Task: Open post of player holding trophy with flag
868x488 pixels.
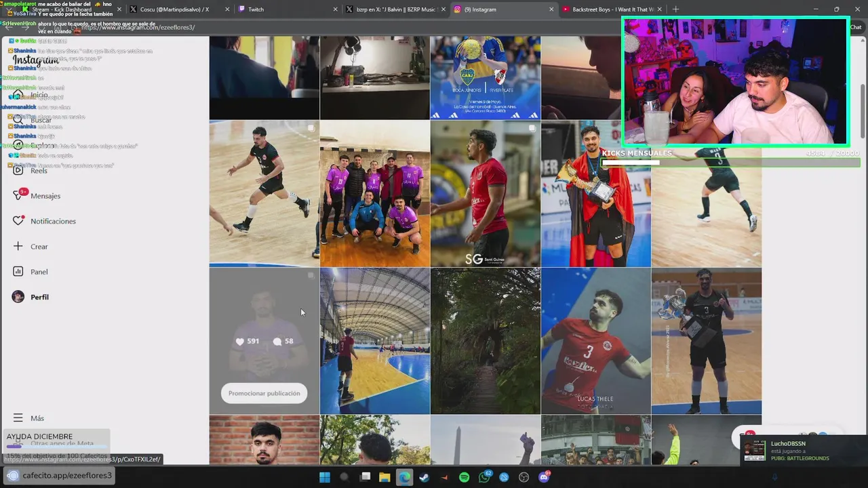Action: point(596,194)
